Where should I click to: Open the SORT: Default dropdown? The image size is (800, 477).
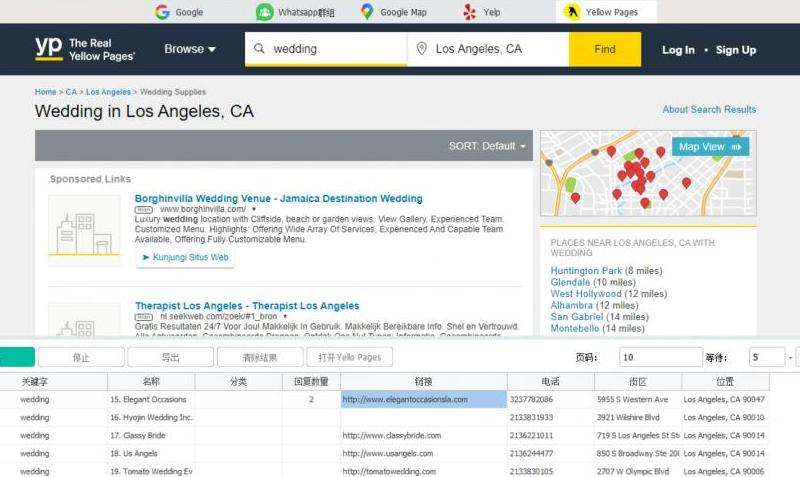(x=487, y=146)
